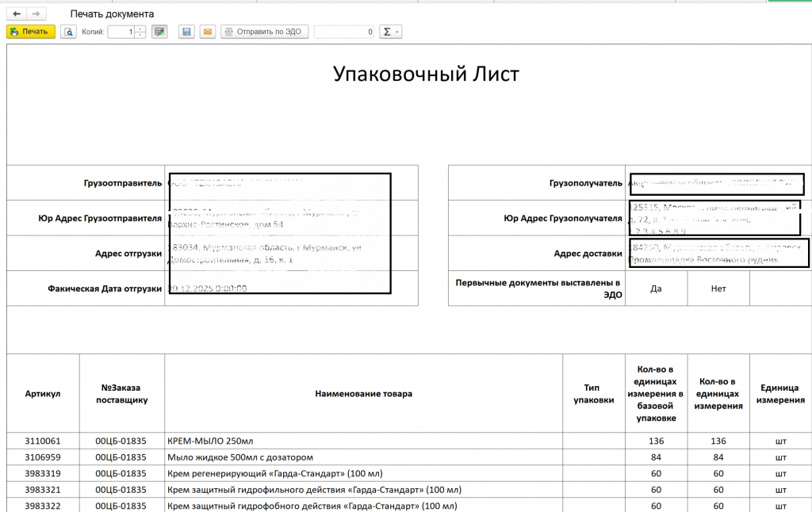Screen dimensions: 812x512
Task: Increase copies with the up stepper arrow
Action: [140, 29]
